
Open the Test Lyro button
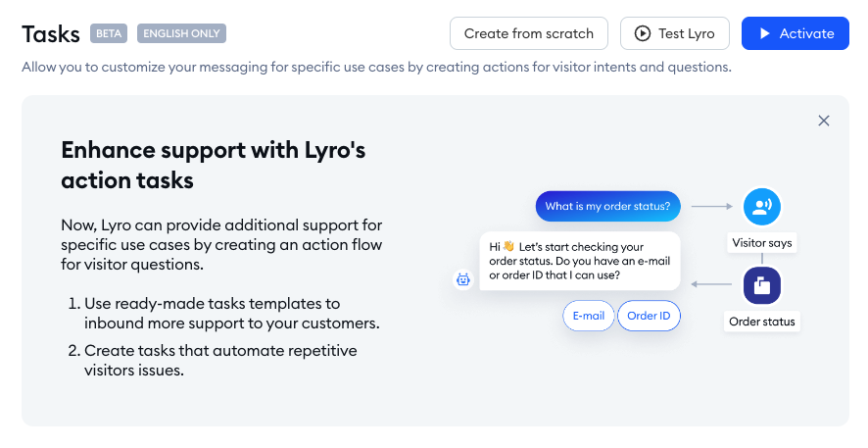coord(674,33)
